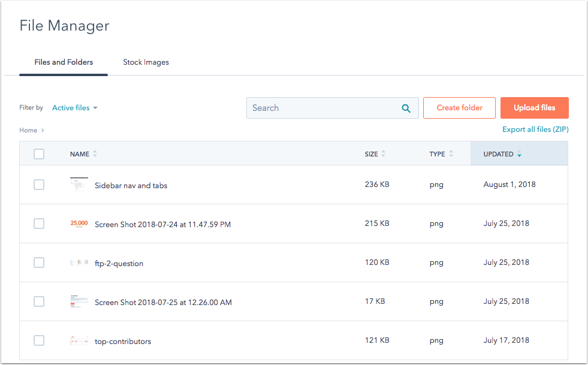Viewport: 588px width, 365px height.
Task: Open the top-contributors file thumbnail
Action: click(x=79, y=341)
